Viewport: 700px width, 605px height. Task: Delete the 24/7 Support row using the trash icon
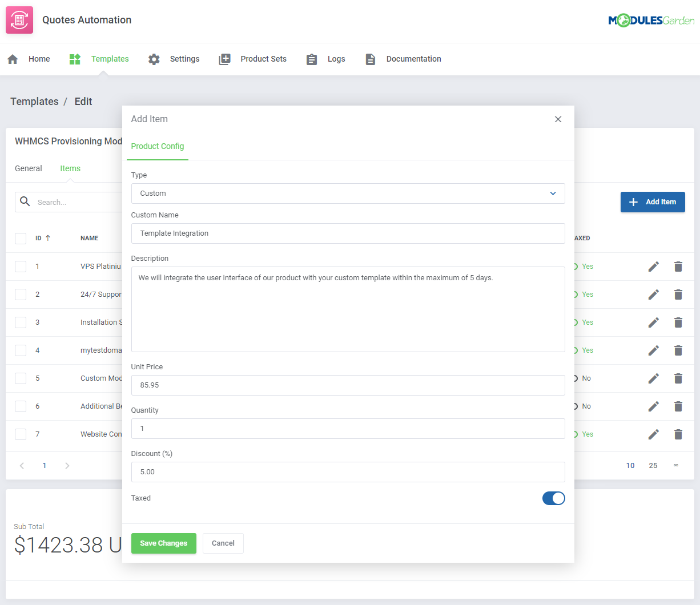[678, 294]
